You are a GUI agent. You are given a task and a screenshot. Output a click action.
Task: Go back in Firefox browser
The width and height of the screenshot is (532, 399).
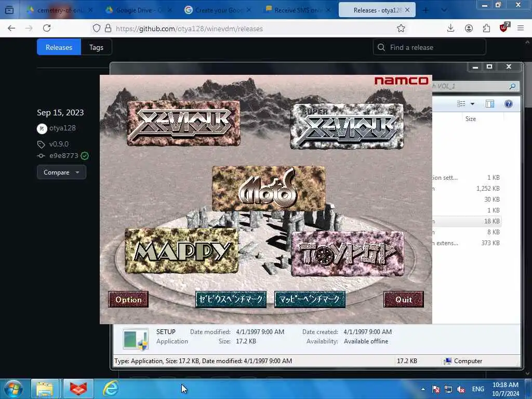tap(11, 28)
